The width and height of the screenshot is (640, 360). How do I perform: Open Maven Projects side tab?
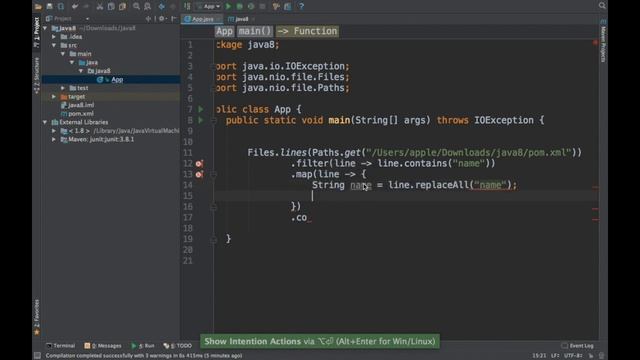click(603, 41)
